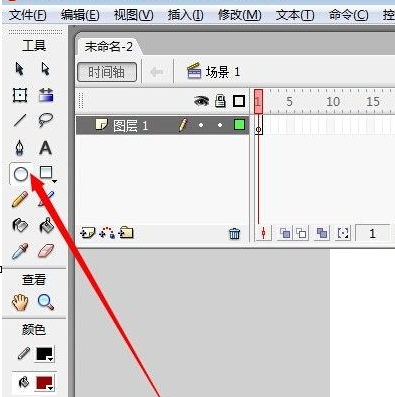Select the Paint Bucket tool
The height and width of the screenshot is (397, 395).
click(47, 225)
